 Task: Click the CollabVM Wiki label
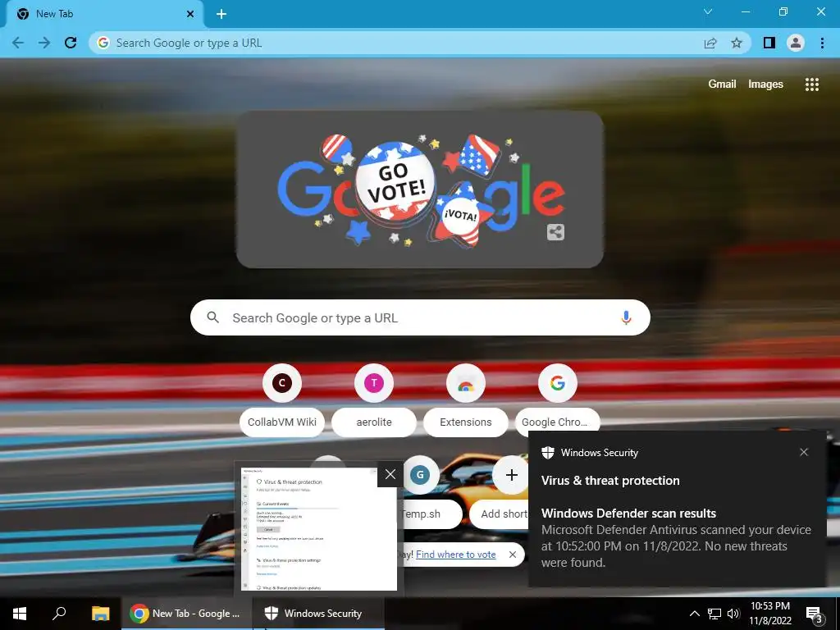click(x=282, y=422)
